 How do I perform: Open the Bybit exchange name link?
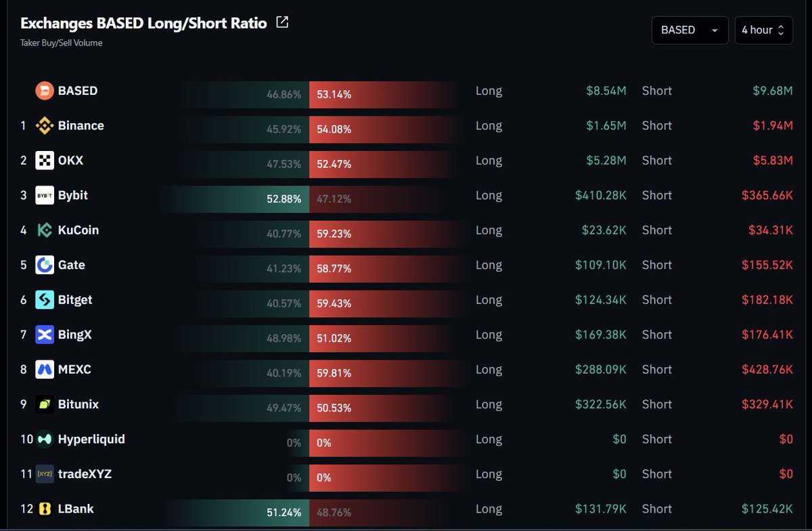pos(73,195)
